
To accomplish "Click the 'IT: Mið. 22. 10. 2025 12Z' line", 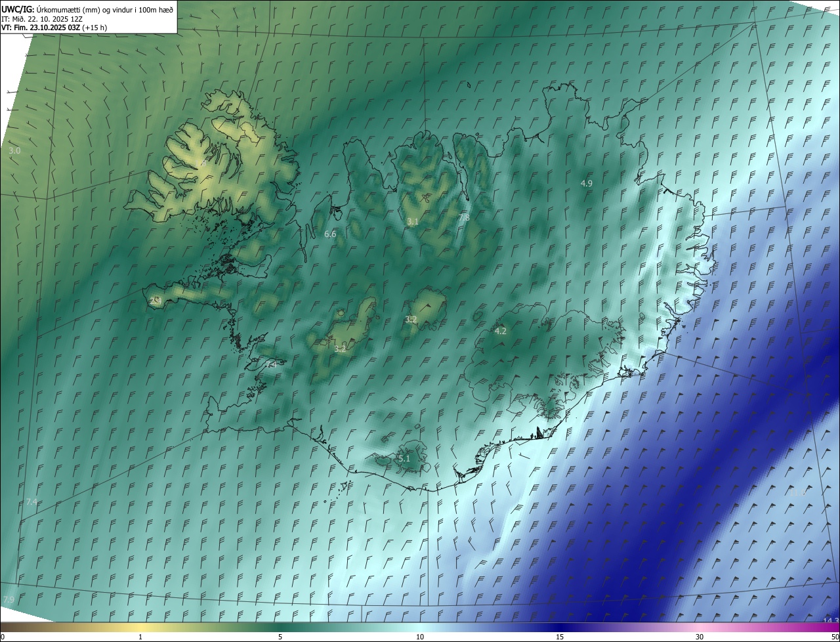I will (x=41, y=19).
